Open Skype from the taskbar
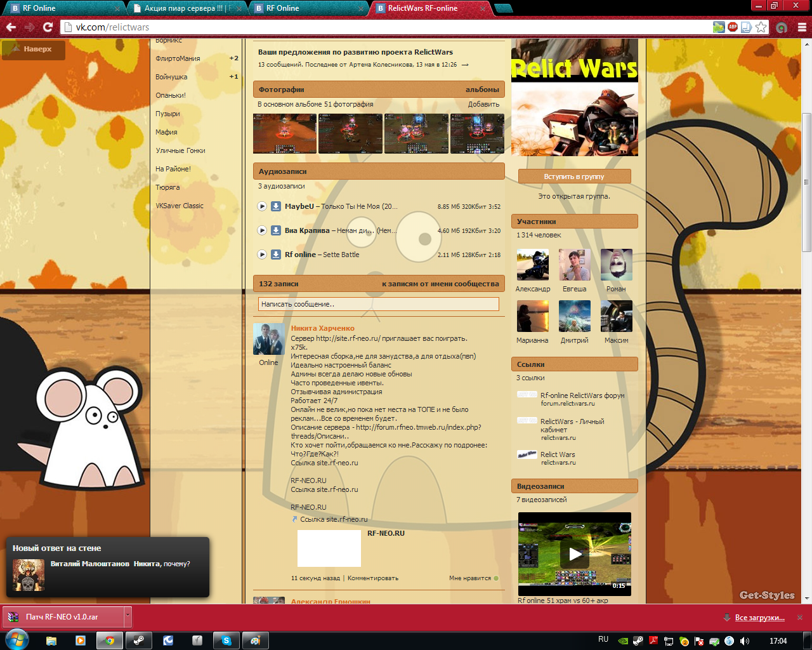This screenshot has width=812, height=650. coord(226,640)
